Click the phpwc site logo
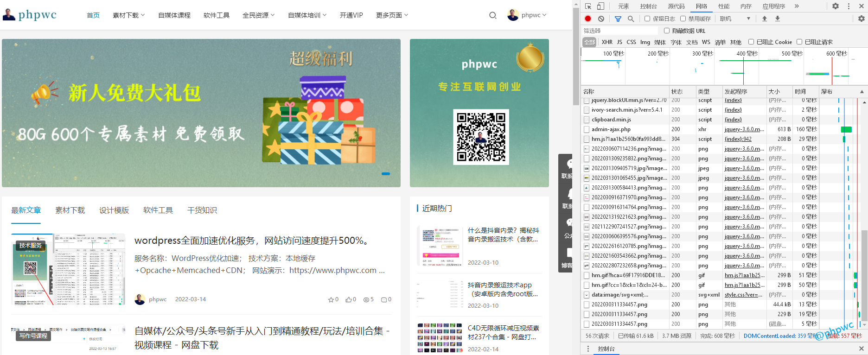This screenshot has height=355, width=868. [30, 15]
